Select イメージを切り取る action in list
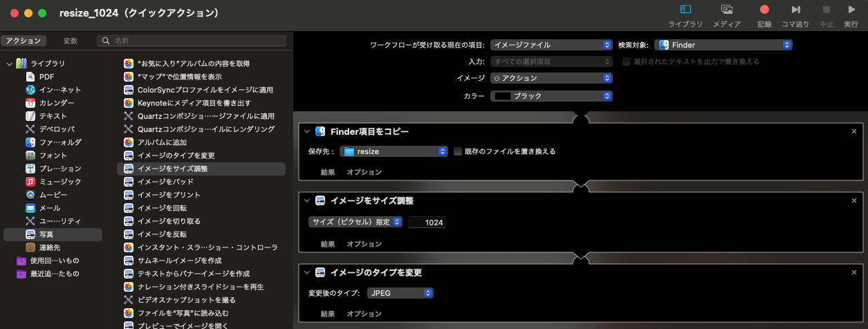This screenshot has height=329, width=868. pyautogui.click(x=169, y=221)
